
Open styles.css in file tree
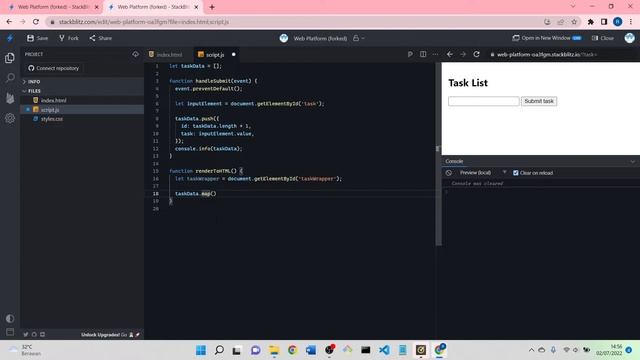pos(51,119)
